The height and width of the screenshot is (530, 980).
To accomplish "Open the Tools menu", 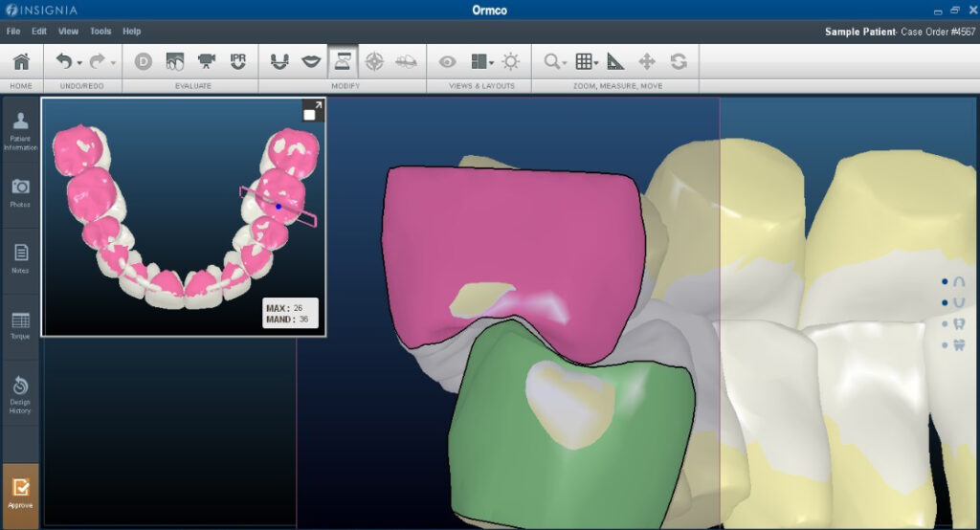I will 100,32.
